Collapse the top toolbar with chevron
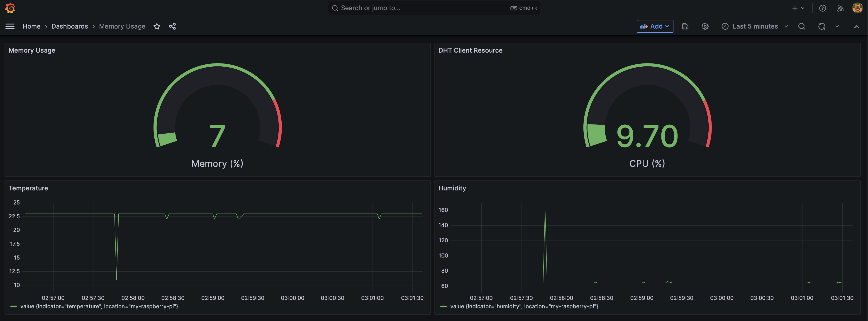Viewport: 868px width, 321px height. coord(856,26)
